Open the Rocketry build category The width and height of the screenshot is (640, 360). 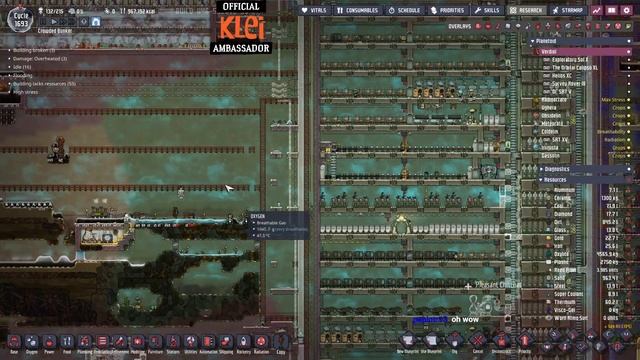(x=244, y=343)
